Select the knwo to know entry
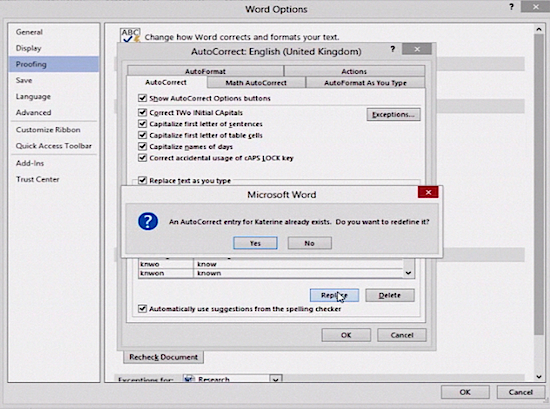 pyautogui.click(x=270, y=264)
